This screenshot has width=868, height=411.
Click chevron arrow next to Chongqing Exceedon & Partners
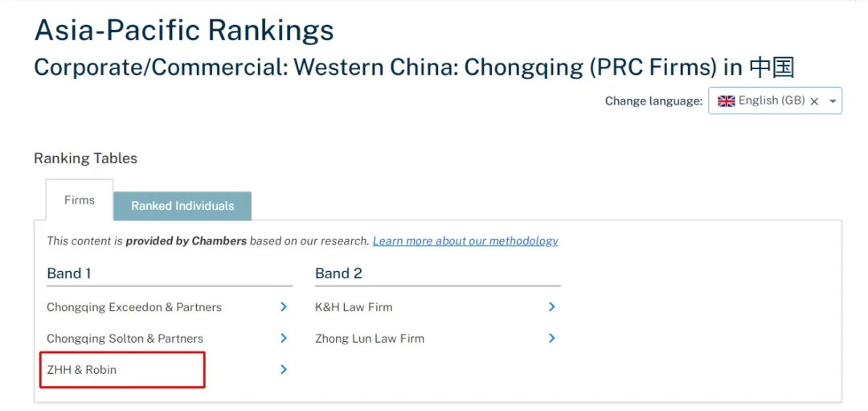284,306
